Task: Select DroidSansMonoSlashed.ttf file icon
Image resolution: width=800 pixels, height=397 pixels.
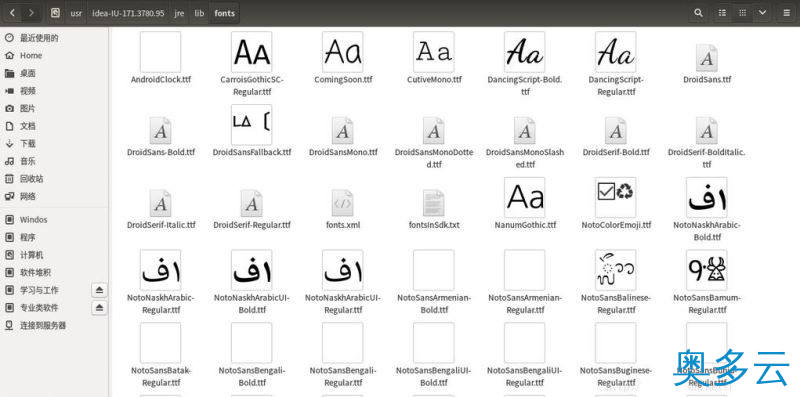Action: 524,131
